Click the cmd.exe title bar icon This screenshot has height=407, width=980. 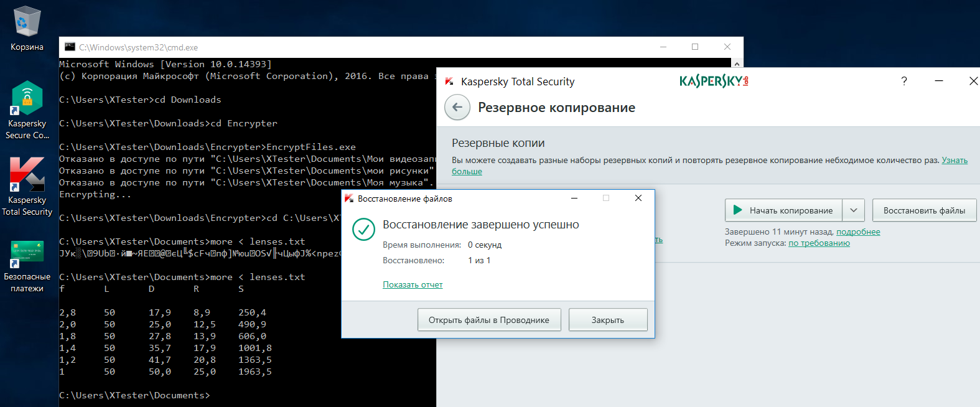[70, 47]
